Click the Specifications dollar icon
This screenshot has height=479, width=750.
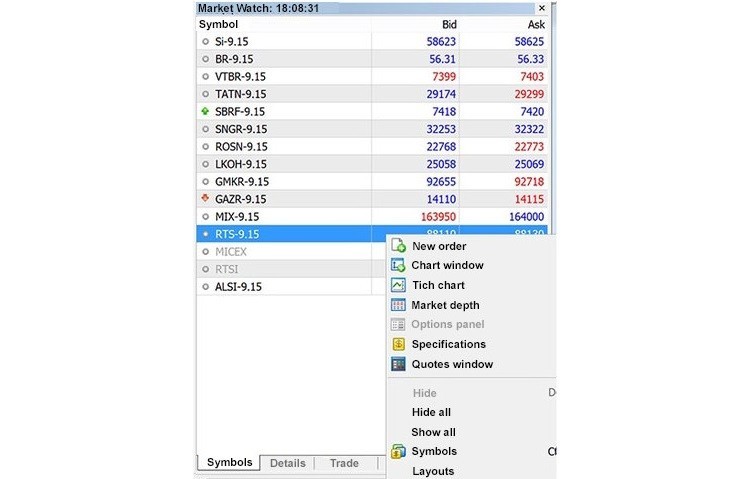click(398, 344)
